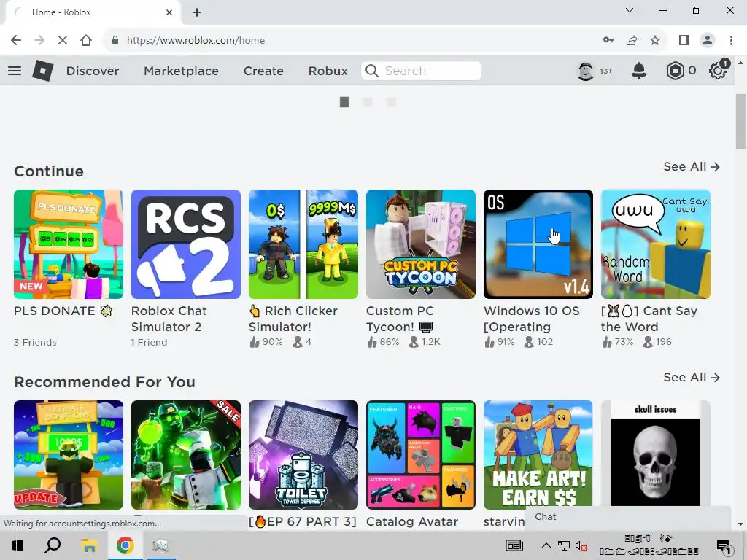The image size is (747, 560).
Task: Open the notifications bell
Action: coord(639,71)
